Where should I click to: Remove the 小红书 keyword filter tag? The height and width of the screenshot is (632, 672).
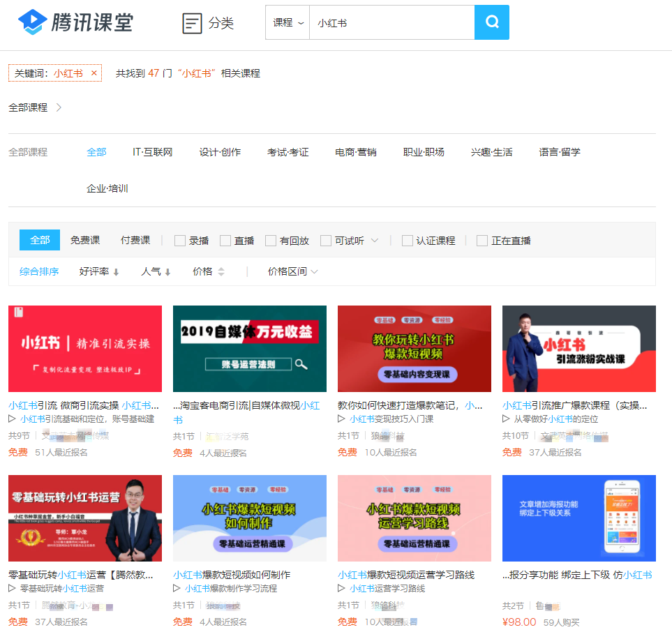(x=94, y=73)
